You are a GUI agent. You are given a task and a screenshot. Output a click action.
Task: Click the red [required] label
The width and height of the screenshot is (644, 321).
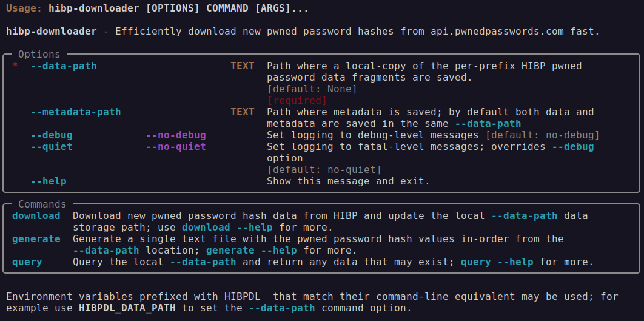pyautogui.click(x=297, y=100)
